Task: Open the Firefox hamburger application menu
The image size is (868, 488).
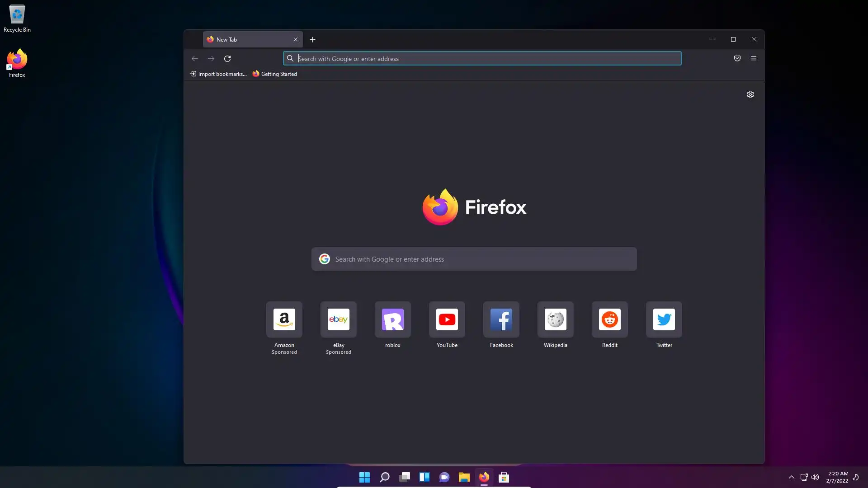Action: pos(754,58)
